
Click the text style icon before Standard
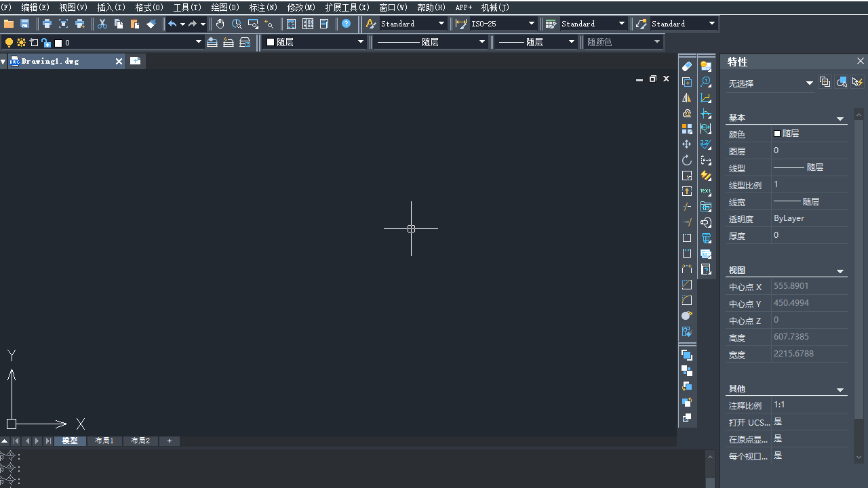click(371, 24)
